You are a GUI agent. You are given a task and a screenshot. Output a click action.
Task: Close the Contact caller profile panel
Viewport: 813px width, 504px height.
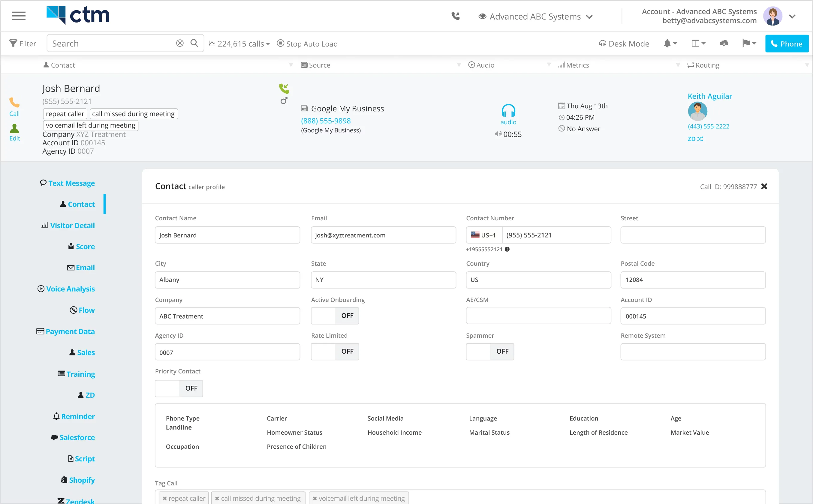764,186
